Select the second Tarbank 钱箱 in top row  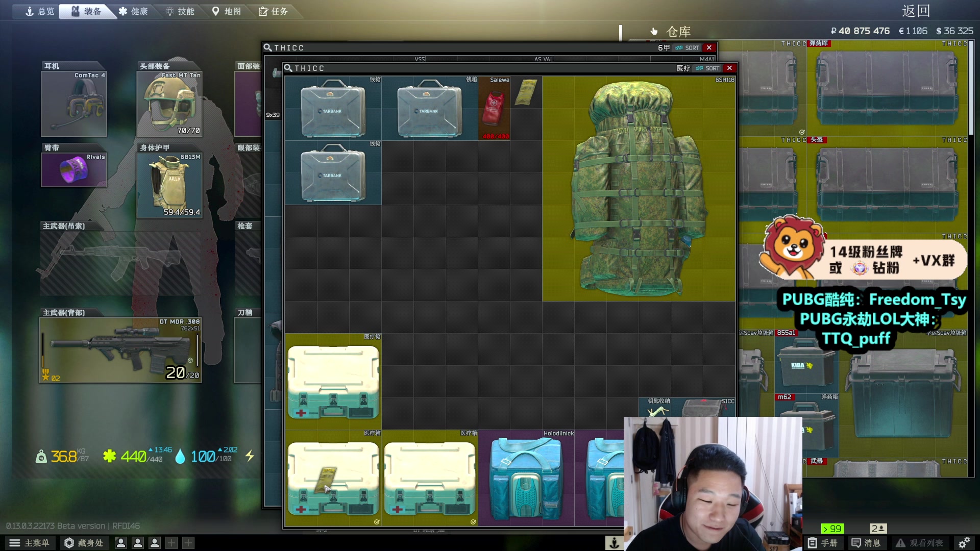tap(429, 108)
